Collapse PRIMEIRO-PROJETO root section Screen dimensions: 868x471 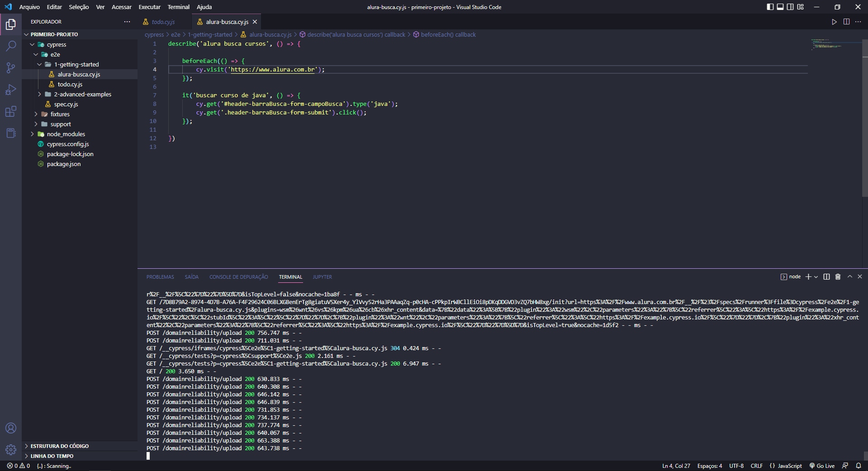(x=26, y=34)
